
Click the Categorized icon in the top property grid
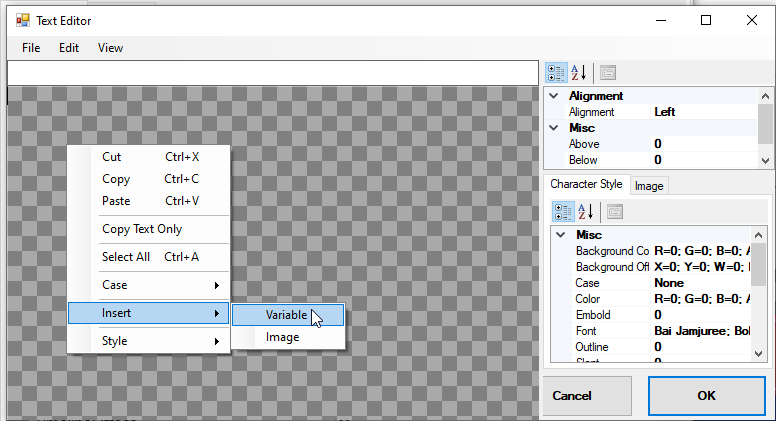pos(556,72)
